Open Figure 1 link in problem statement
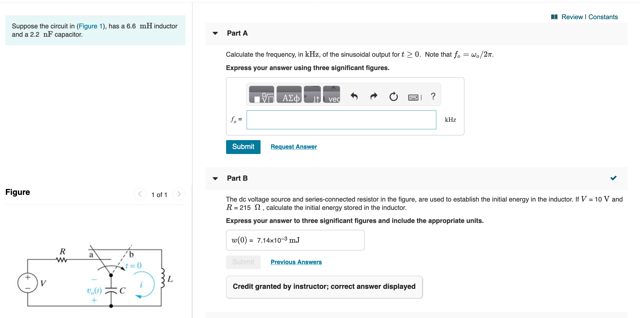This screenshot has height=318, width=644. [x=90, y=26]
